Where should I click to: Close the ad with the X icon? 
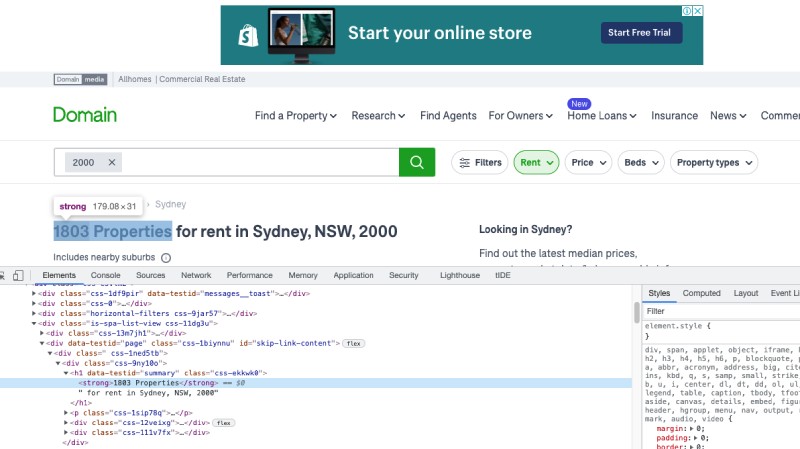coord(698,11)
